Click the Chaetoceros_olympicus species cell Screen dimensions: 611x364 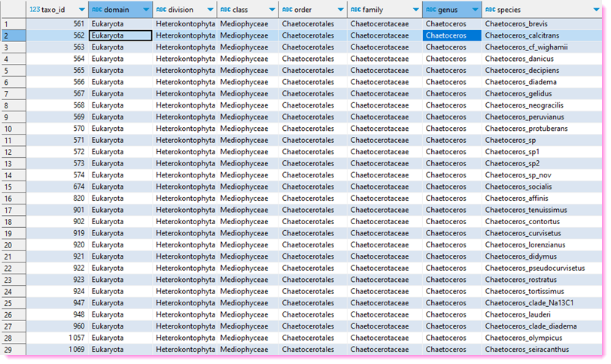coord(524,338)
